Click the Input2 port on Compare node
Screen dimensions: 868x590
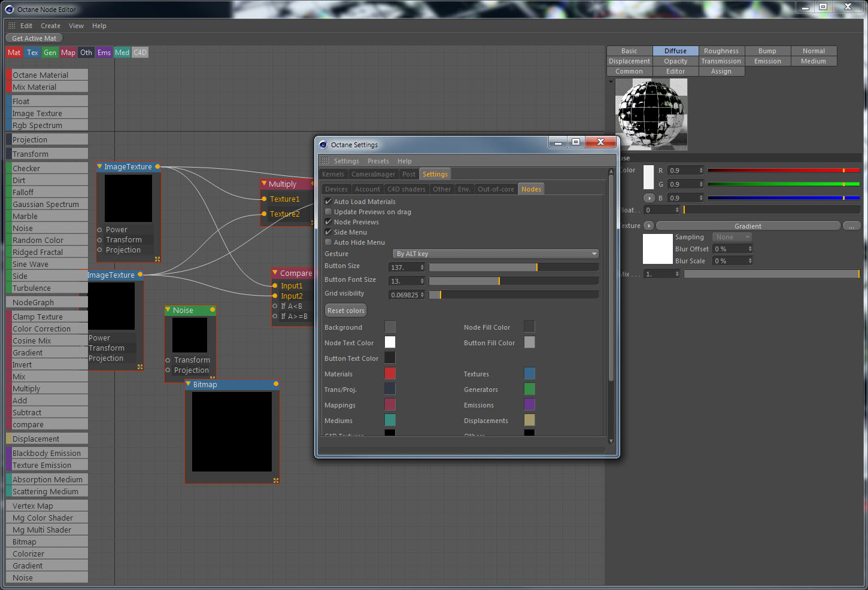pos(275,296)
